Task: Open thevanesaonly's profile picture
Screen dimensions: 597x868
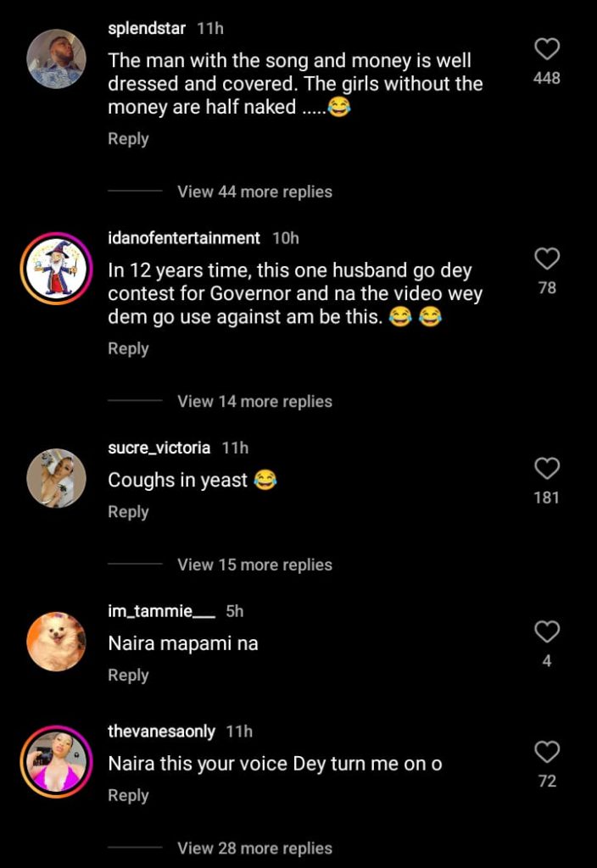Action: (x=56, y=762)
